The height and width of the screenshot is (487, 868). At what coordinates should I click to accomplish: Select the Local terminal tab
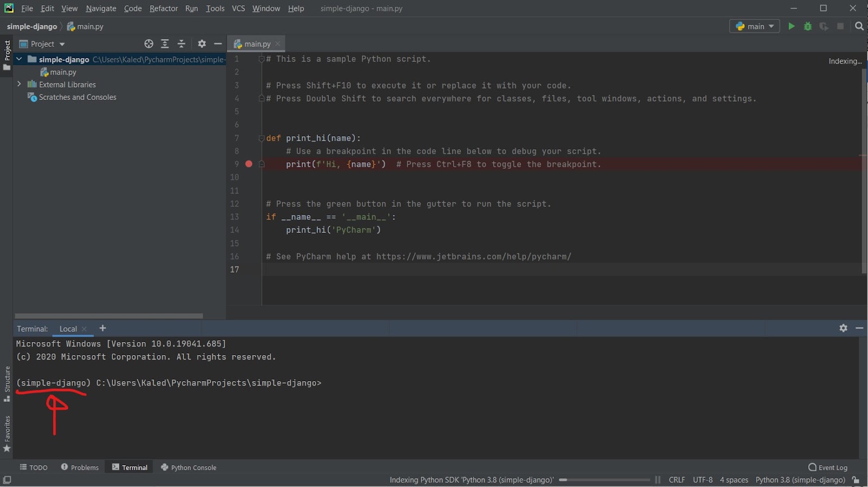coord(68,329)
